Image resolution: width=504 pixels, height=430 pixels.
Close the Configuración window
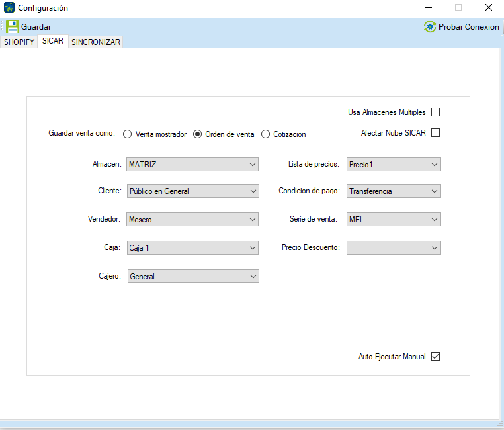point(489,7)
